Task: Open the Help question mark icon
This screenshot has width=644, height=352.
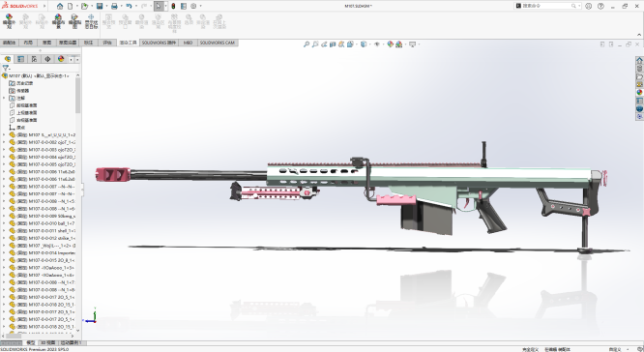Action: [x=600, y=6]
